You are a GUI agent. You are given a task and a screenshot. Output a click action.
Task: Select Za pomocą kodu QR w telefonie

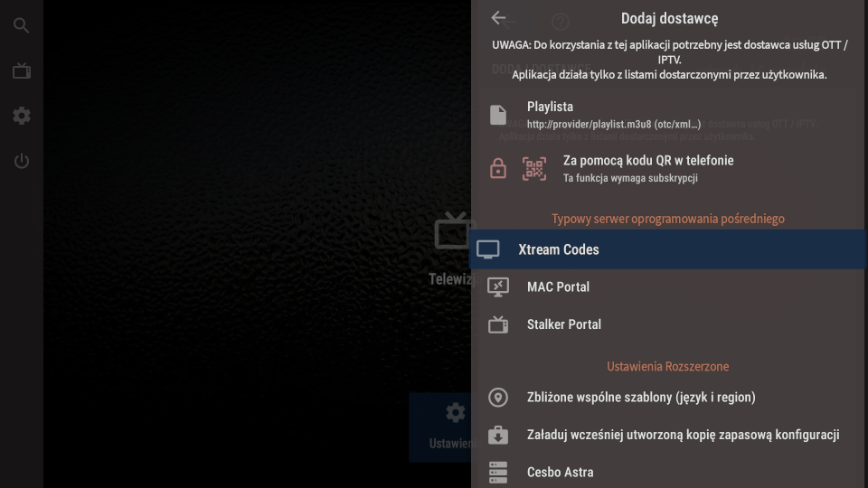[x=648, y=160]
